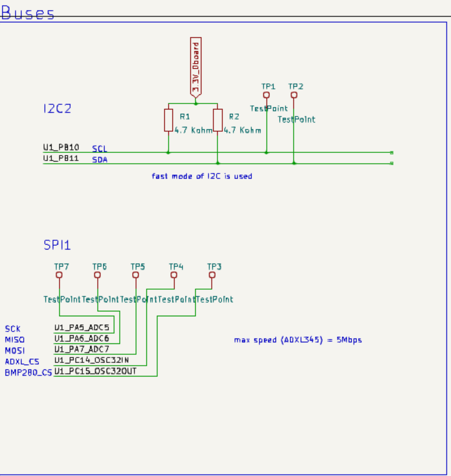Click the Buses sheet title
451x476 pixels.
click(28, 13)
